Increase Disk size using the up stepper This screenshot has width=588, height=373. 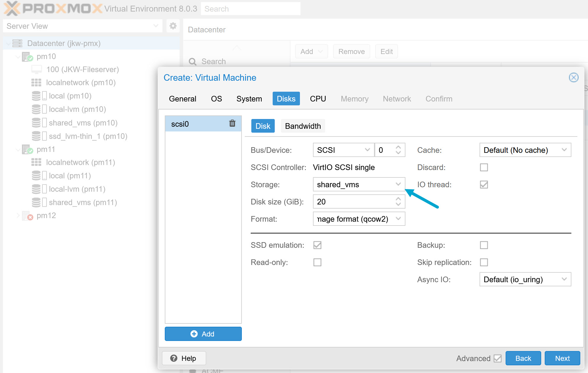coord(399,199)
